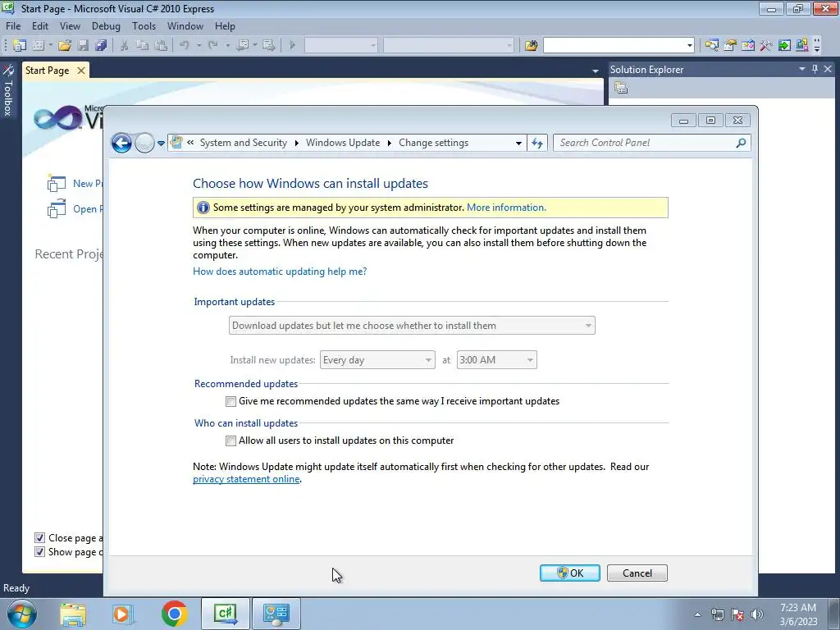Open the Find combo box arrow in toolbar
Image resolution: width=840 pixels, height=630 pixels.
[689, 46]
